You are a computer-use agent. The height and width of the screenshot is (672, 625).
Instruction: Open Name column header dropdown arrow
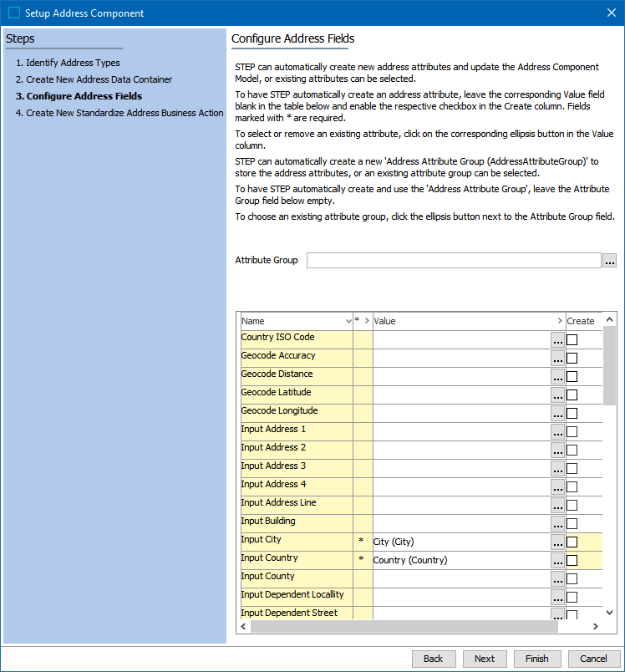(x=348, y=322)
